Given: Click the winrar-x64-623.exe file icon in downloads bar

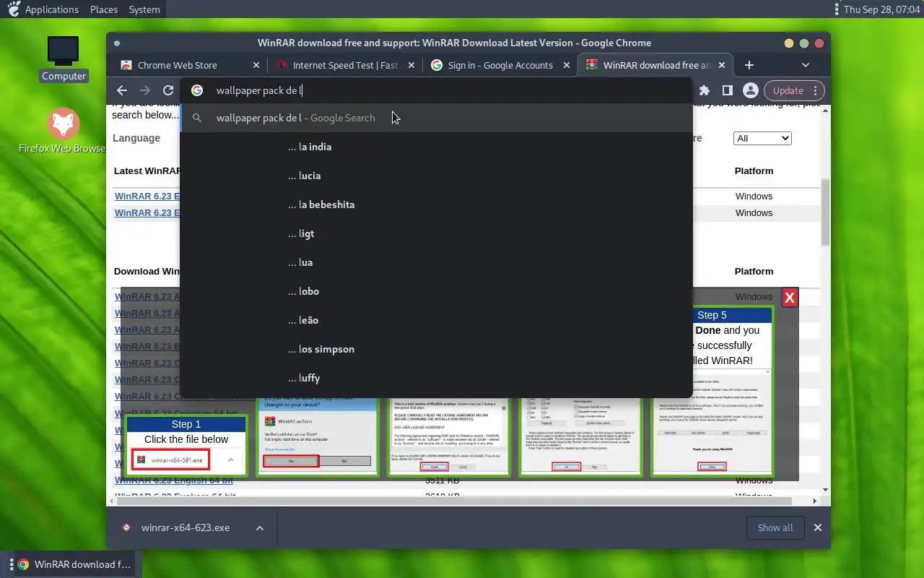Looking at the screenshot, I should tap(126, 527).
